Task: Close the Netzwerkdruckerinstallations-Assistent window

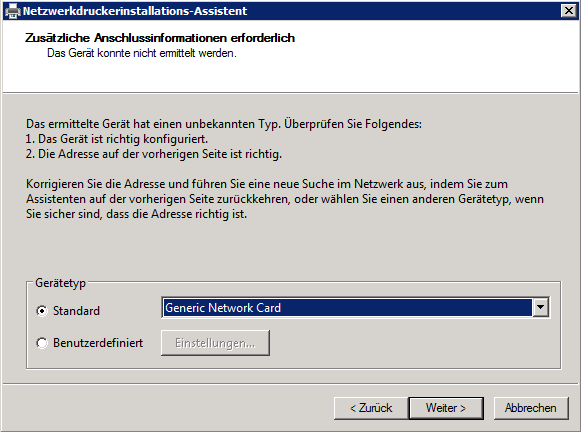Action: tap(569, 11)
